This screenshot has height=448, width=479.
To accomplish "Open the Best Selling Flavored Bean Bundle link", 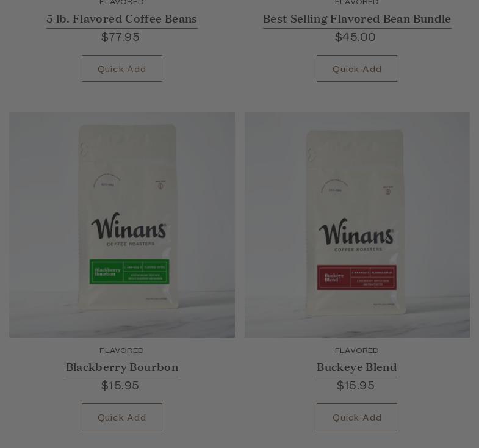I will [x=357, y=19].
